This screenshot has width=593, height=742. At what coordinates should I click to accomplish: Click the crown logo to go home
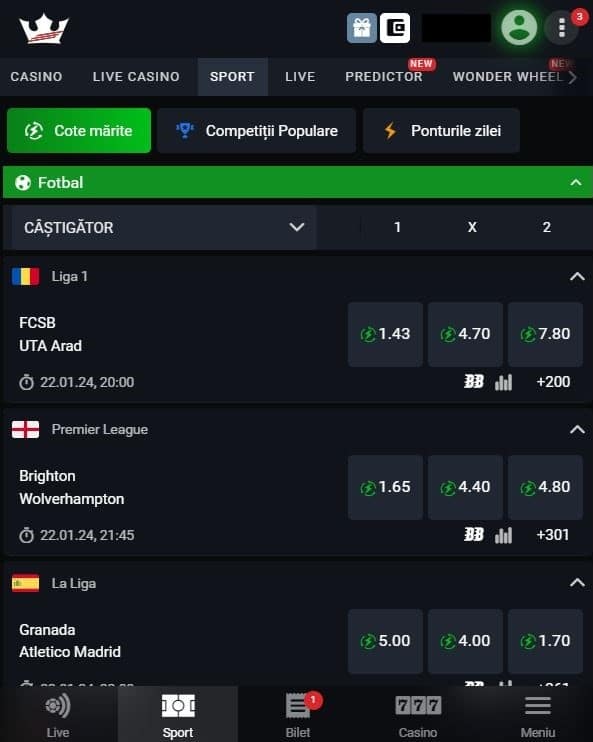pyautogui.click(x=44, y=29)
